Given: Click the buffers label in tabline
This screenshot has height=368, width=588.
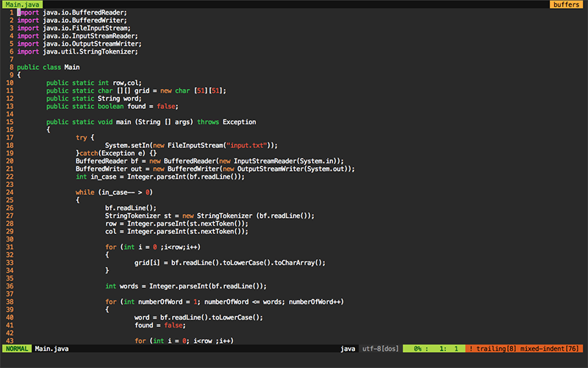Looking at the screenshot, I should (x=566, y=4).
